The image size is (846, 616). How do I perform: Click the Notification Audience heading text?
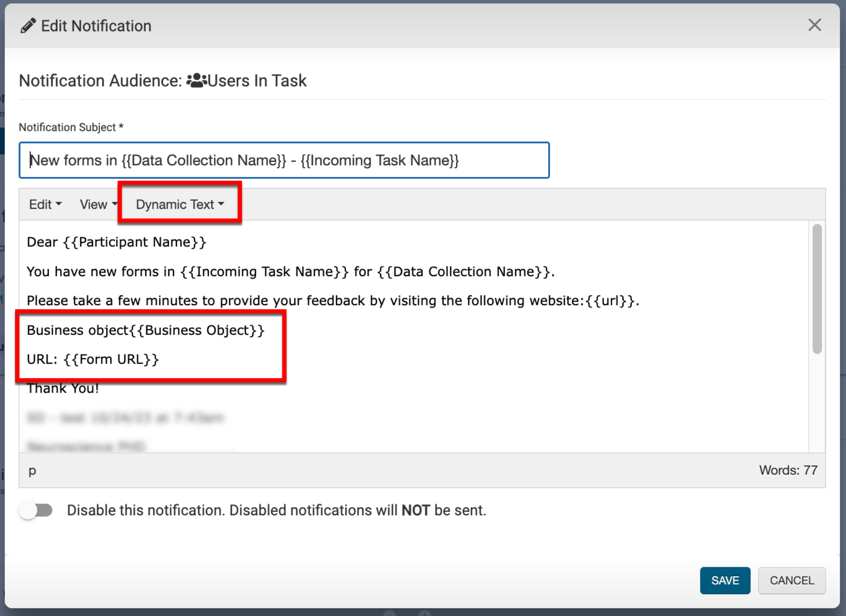[100, 81]
